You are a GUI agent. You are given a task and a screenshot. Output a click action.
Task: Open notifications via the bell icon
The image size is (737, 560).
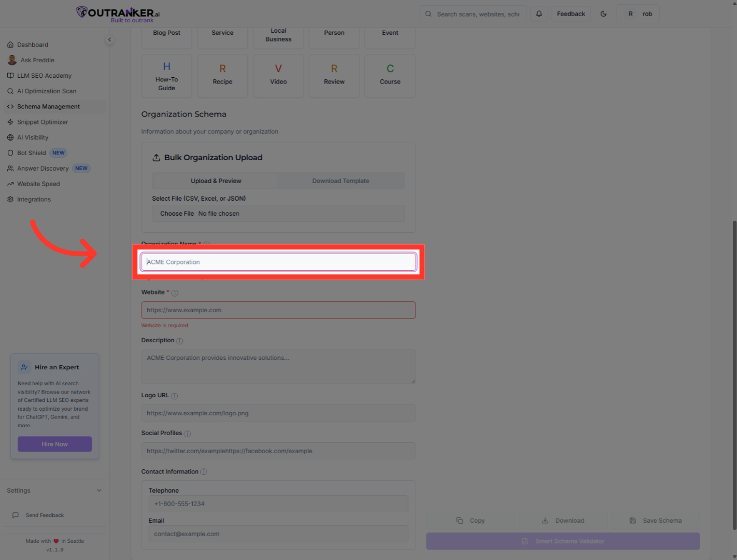coord(538,13)
